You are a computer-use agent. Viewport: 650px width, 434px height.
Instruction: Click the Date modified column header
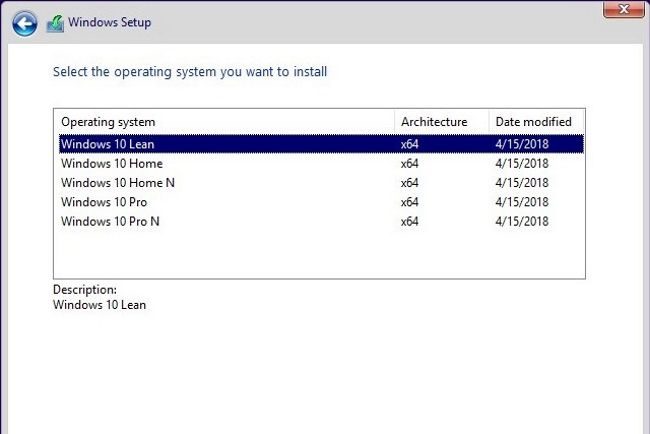536,122
